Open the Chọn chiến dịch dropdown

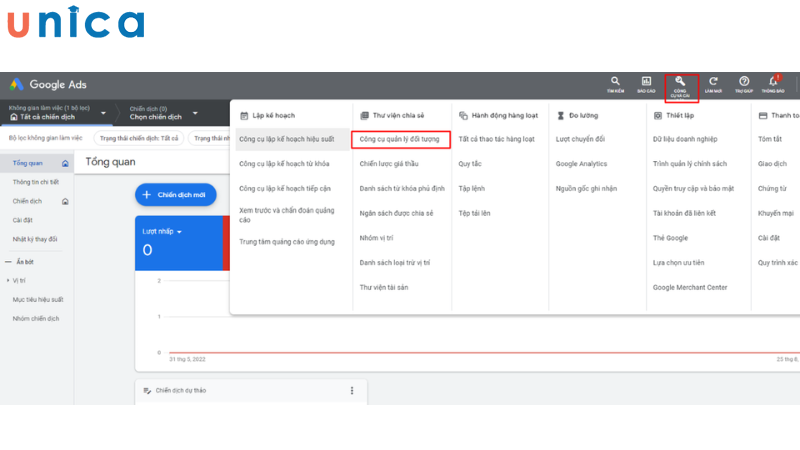pos(195,113)
